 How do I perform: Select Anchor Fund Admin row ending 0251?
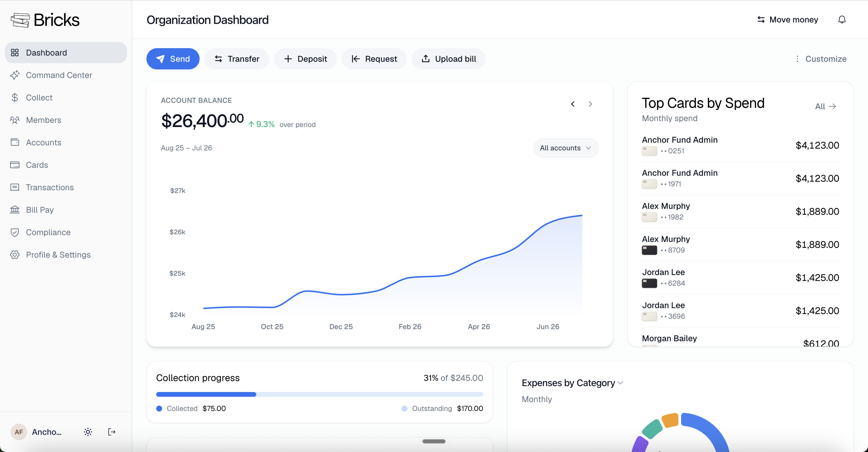tap(740, 145)
